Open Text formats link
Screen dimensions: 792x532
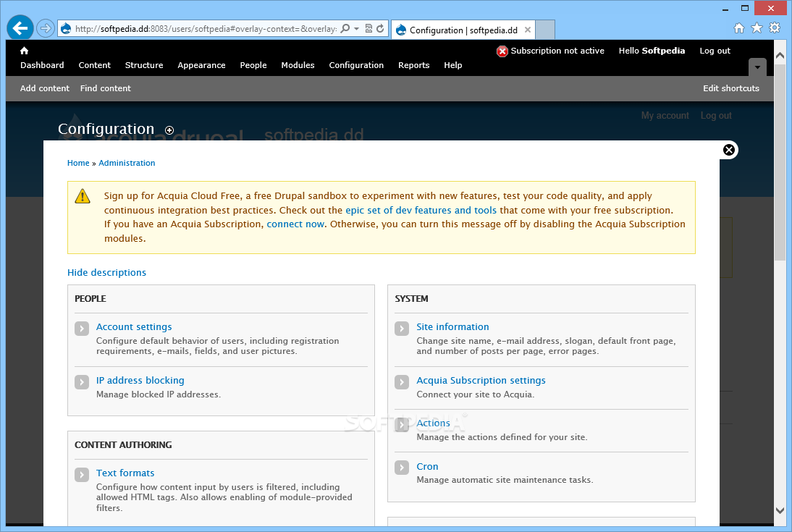tap(125, 473)
